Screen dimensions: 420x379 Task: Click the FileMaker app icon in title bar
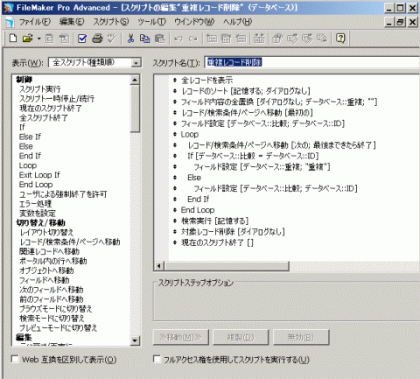pyautogui.click(x=8, y=8)
